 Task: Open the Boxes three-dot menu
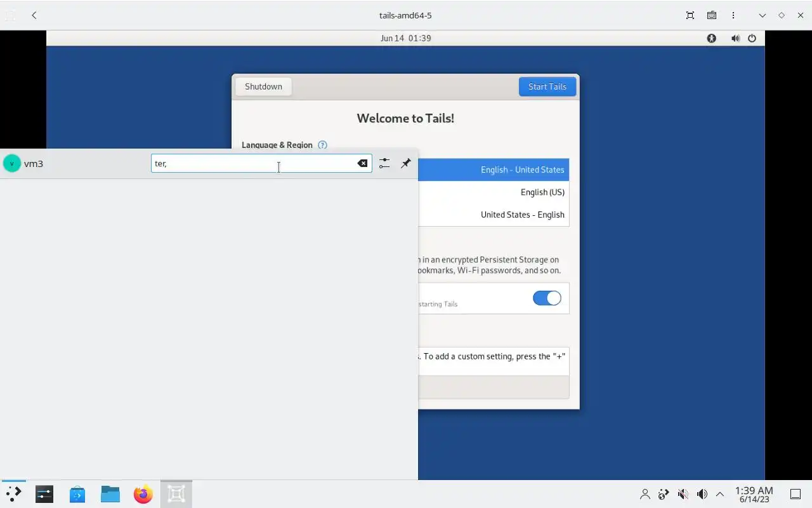(x=733, y=15)
